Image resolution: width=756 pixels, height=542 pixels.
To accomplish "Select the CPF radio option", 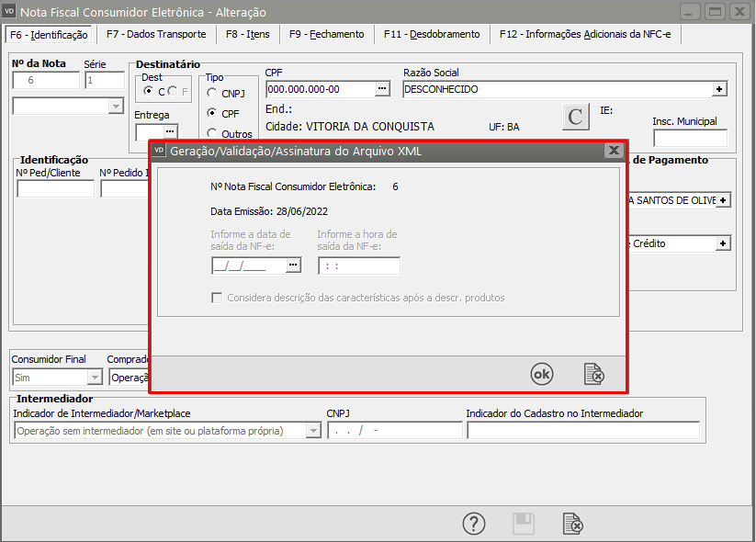I will tap(212, 113).
